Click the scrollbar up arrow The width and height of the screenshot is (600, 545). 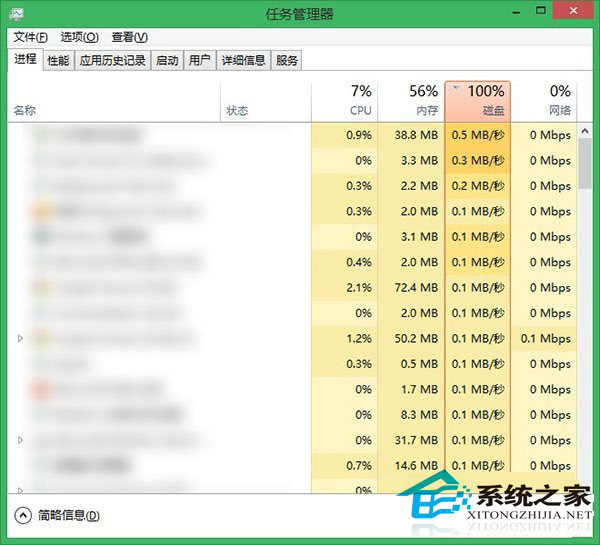(585, 131)
